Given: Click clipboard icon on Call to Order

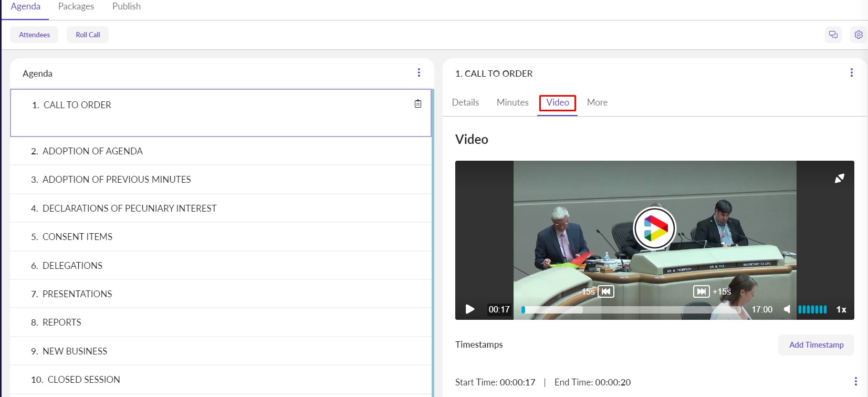Looking at the screenshot, I should pos(418,104).
